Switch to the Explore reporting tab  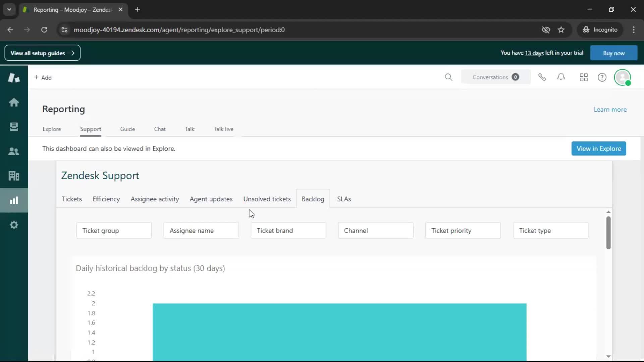[x=52, y=129]
